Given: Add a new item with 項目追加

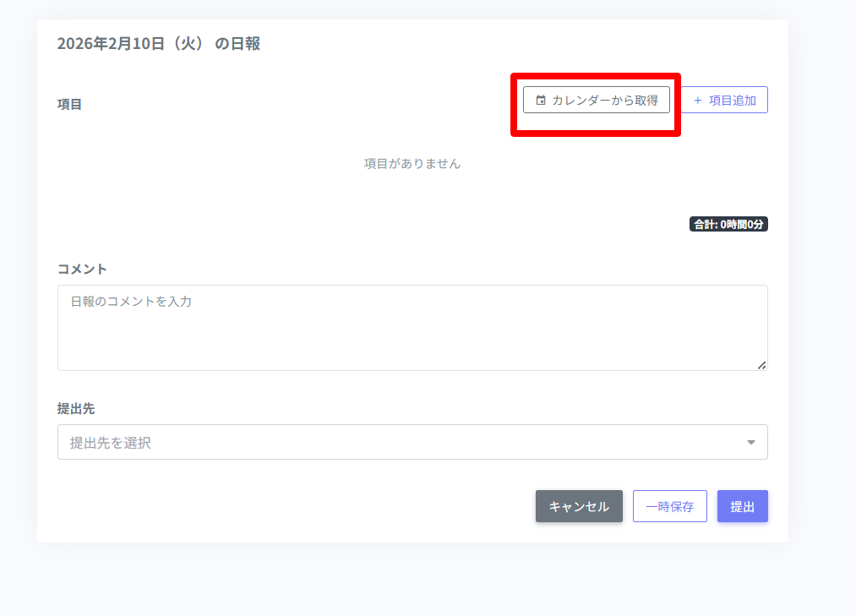Looking at the screenshot, I should point(724,100).
